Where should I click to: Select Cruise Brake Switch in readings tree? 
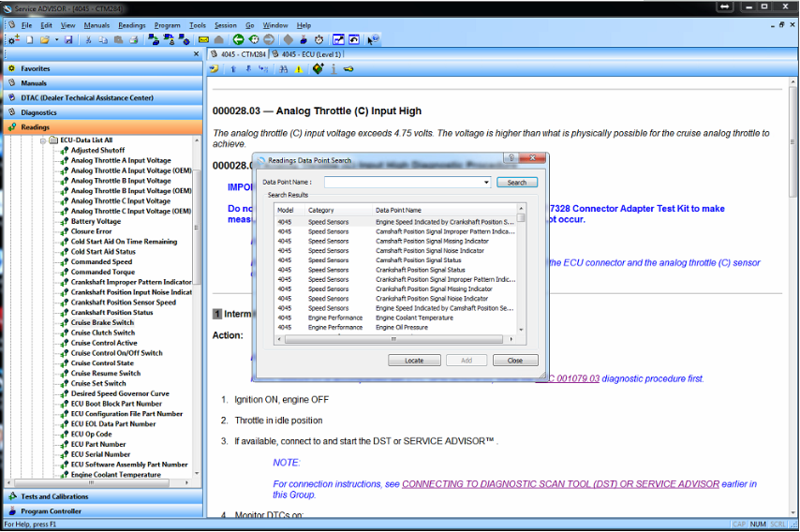pos(102,323)
